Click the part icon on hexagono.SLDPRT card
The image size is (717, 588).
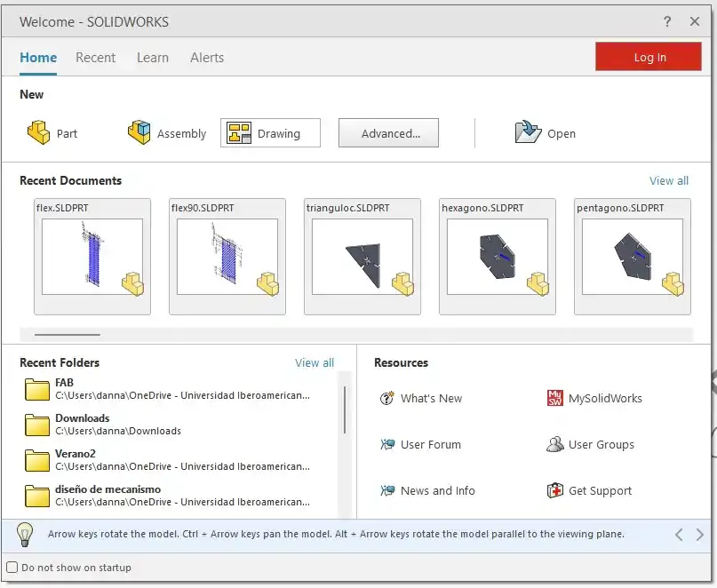tap(538, 284)
